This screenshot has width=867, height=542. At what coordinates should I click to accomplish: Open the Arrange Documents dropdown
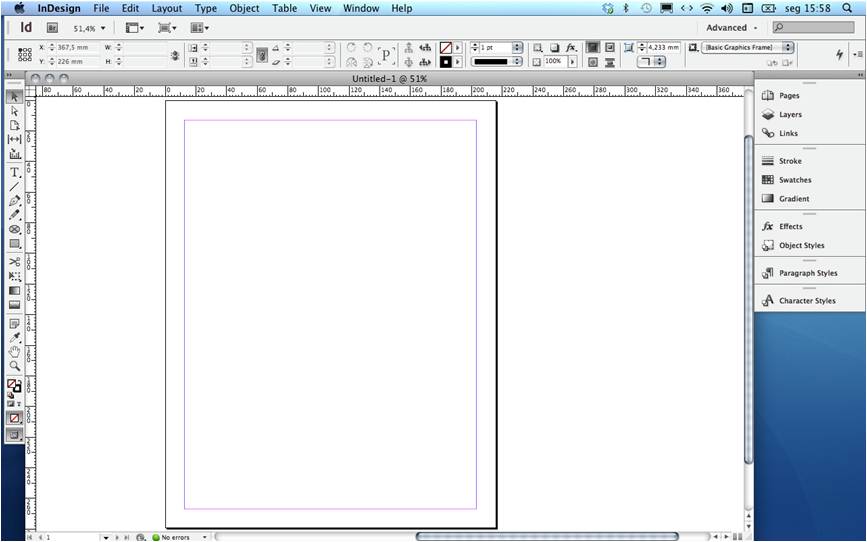[200, 28]
